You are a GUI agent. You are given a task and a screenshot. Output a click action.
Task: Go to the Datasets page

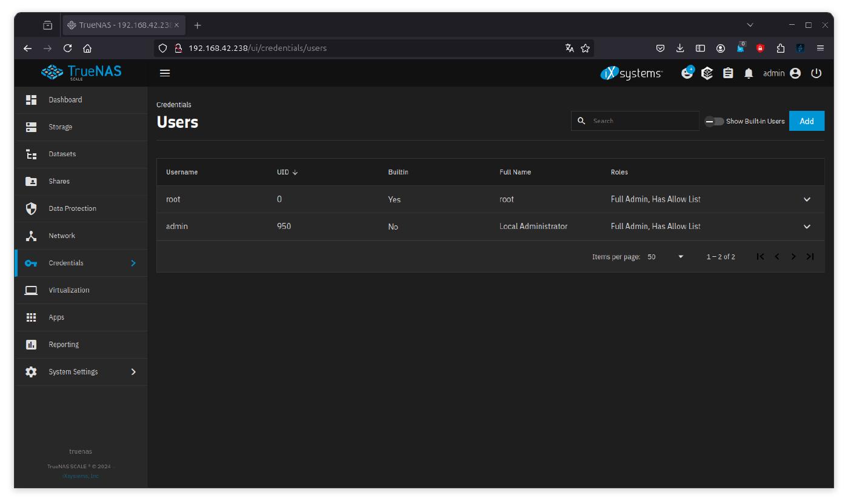pos(62,154)
